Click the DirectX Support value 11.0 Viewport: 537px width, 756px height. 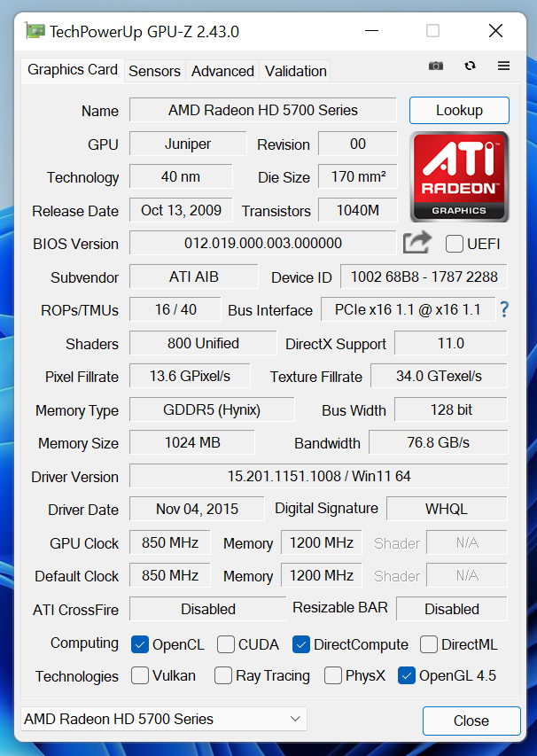pyautogui.click(x=451, y=343)
